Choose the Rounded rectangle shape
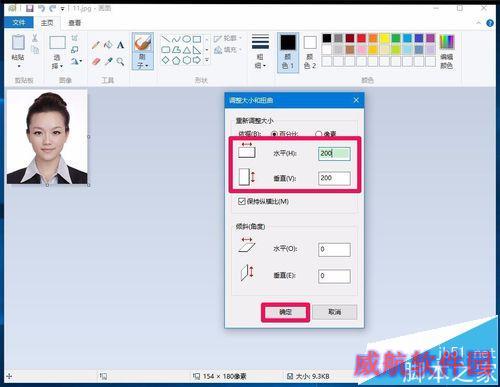Screen dimensions: 500x387 click(166, 50)
